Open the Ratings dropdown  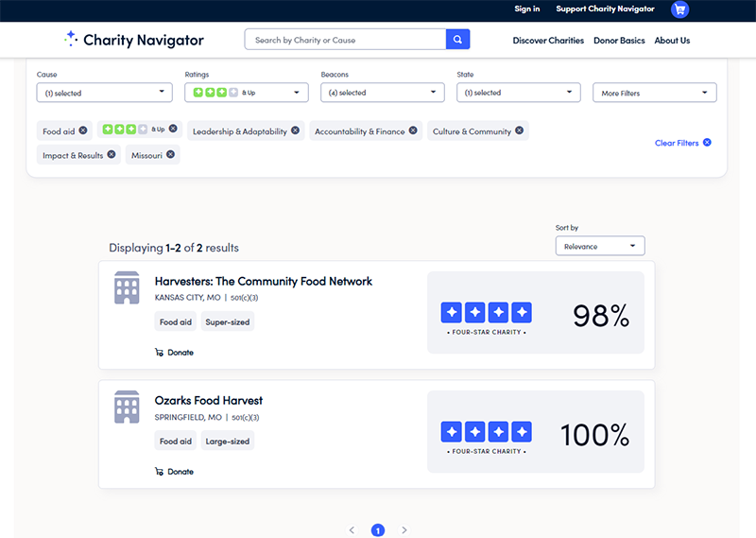point(247,93)
